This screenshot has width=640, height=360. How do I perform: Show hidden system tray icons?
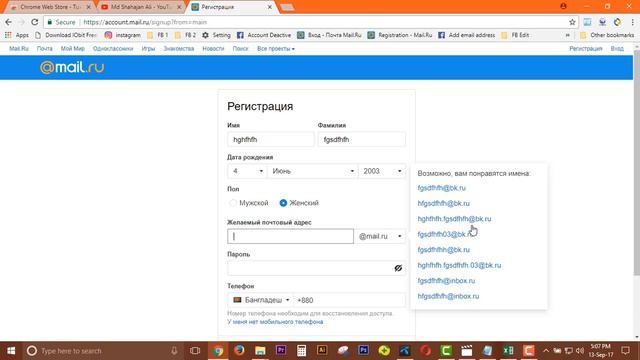(546, 351)
